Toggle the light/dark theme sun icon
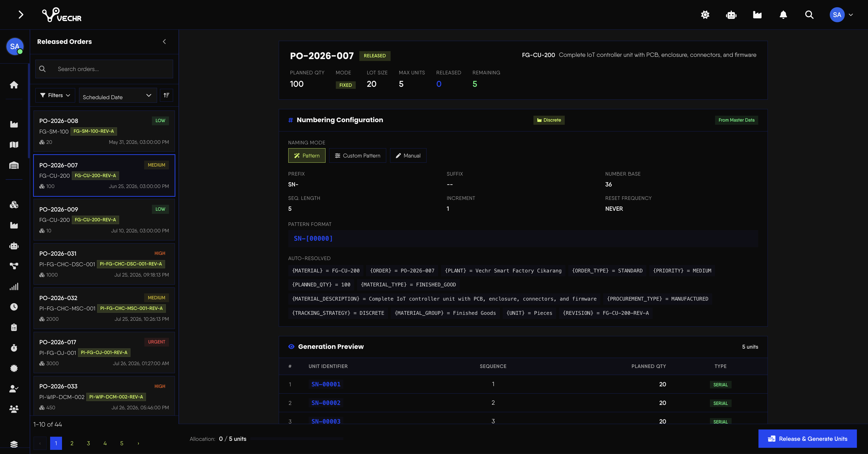Viewport: 868px width, 454px height. [705, 14]
